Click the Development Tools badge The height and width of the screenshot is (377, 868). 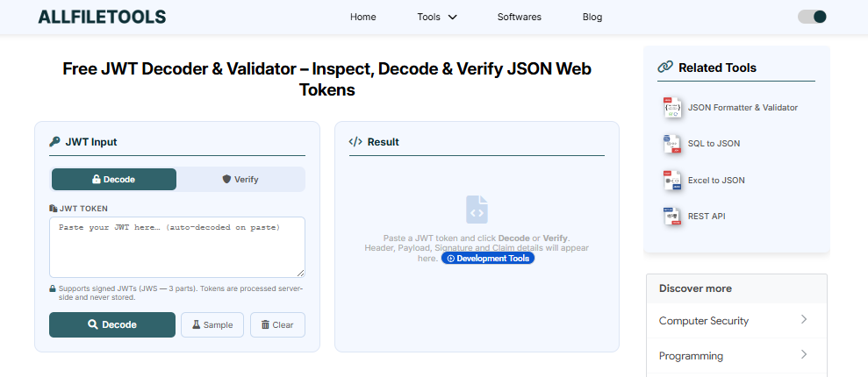487,259
